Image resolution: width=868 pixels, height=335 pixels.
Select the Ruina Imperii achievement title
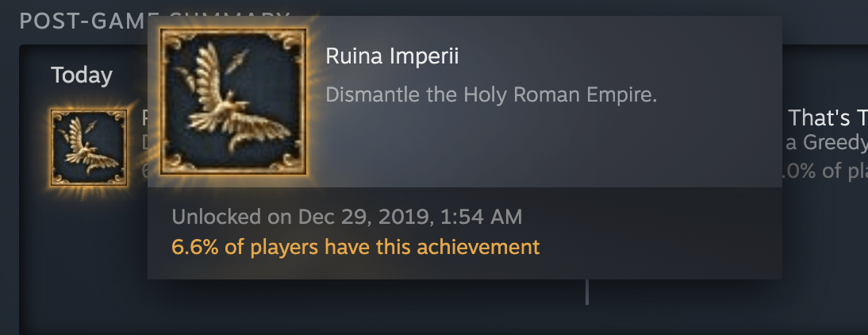click(392, 56)
